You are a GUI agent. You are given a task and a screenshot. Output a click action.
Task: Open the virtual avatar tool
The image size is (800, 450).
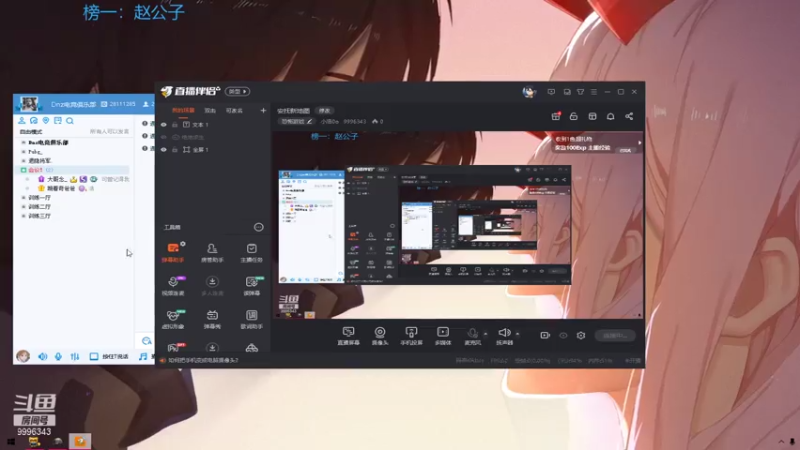[173, 319]
